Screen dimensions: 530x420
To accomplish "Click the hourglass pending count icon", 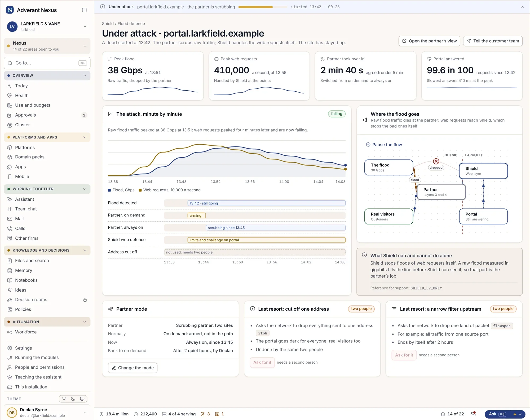I will 203,414.
